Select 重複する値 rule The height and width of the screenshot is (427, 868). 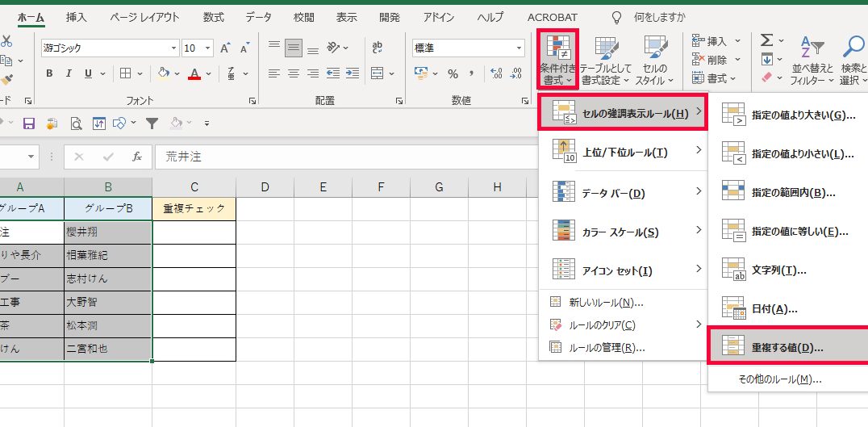tap(788, 346)
